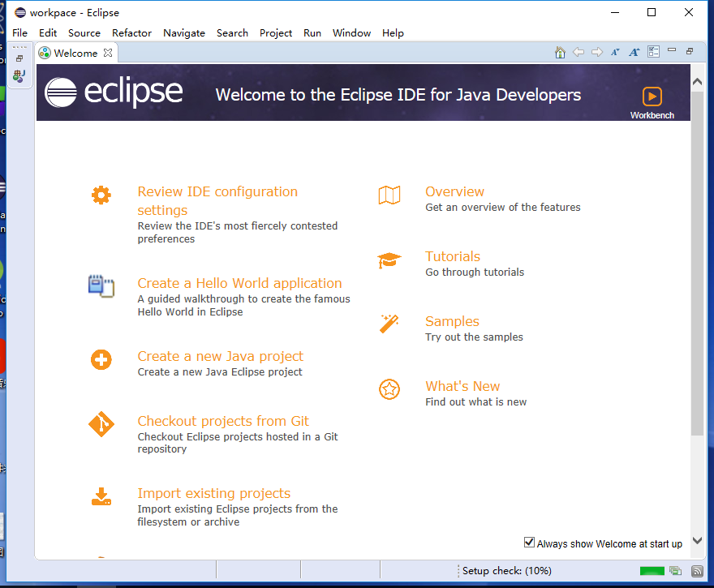The height and width of the screenshot is (588, 714).
Task: Click the Workbench play icon
Action: (x=652, y=97)
